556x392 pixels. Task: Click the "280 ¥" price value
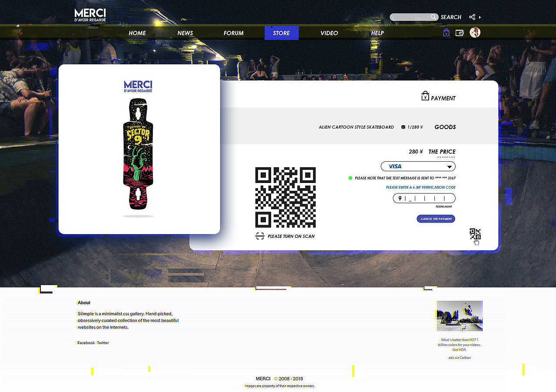coord(416,152)
